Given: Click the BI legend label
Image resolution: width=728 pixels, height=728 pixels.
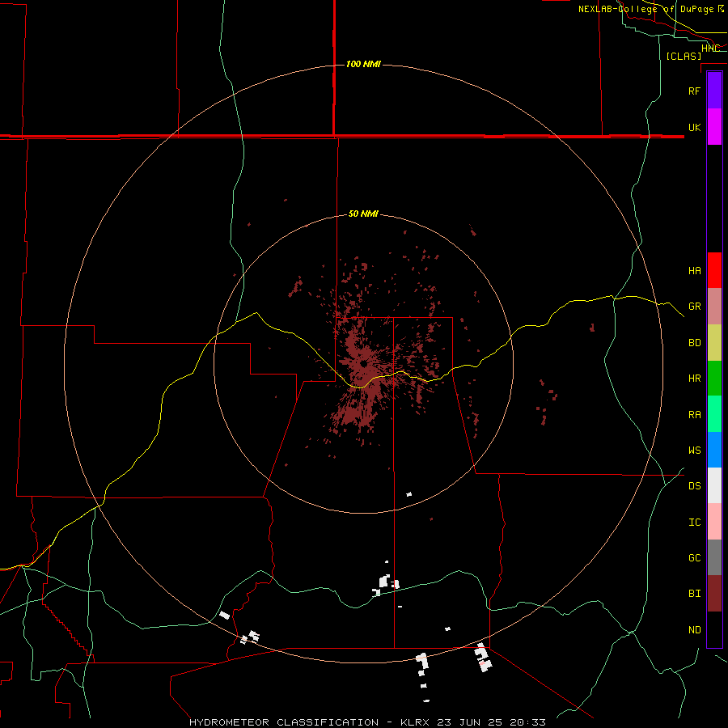Looking at the screenshot, I should tap(694, 594).
